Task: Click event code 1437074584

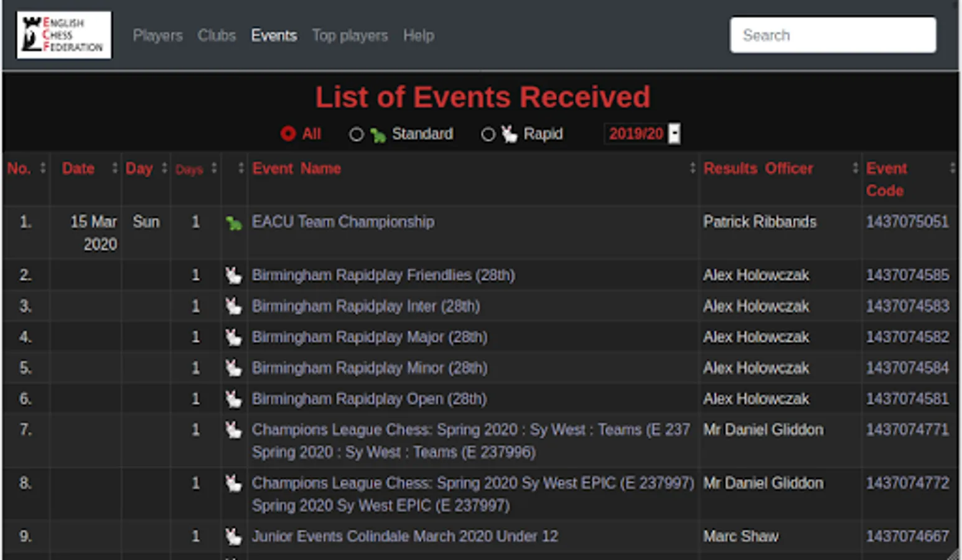Action: point(907,368)
